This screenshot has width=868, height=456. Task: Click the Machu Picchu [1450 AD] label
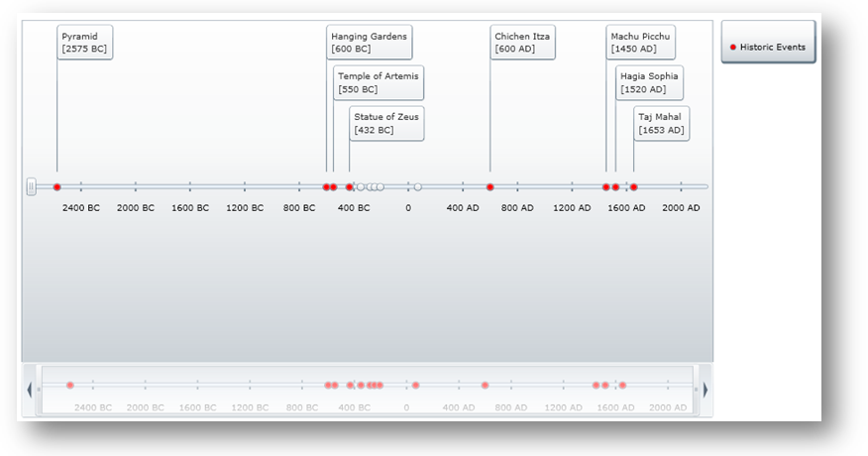pyautogui.click(x=640, y=43)
